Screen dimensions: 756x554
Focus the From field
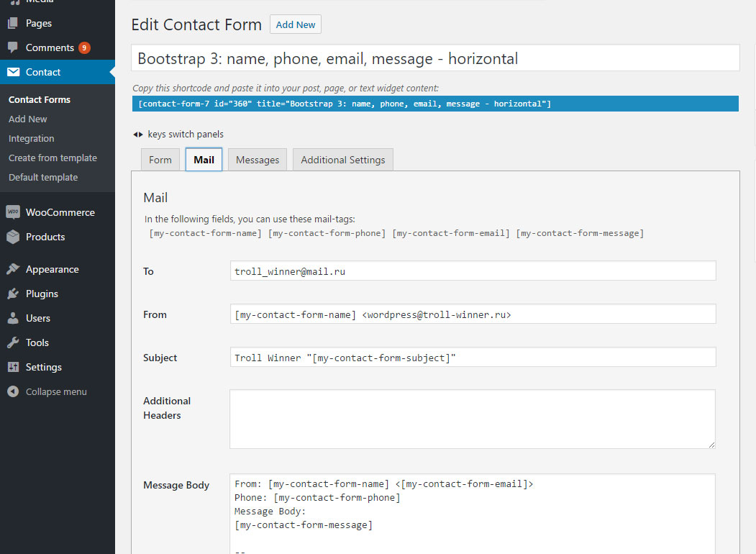click(x=473, y=314)
